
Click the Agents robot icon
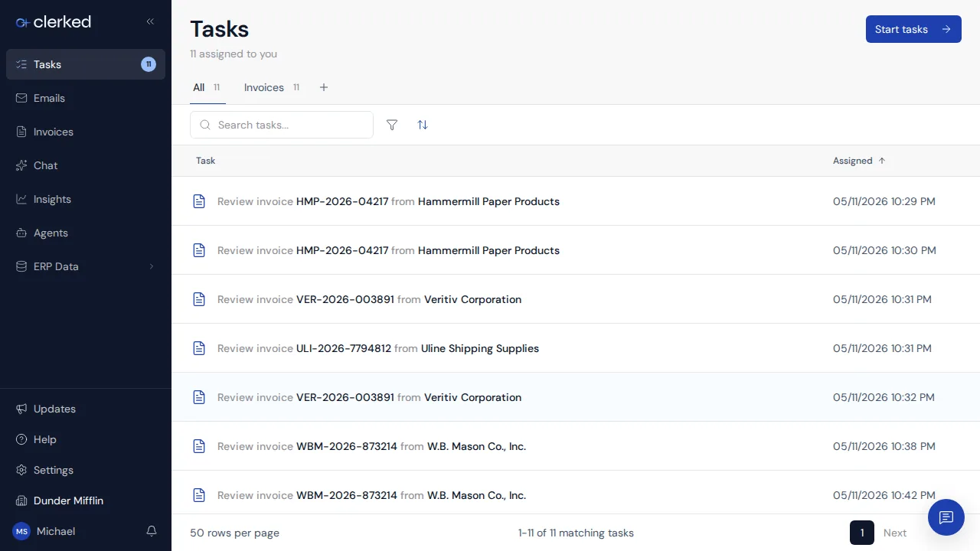tap(21, 233)
